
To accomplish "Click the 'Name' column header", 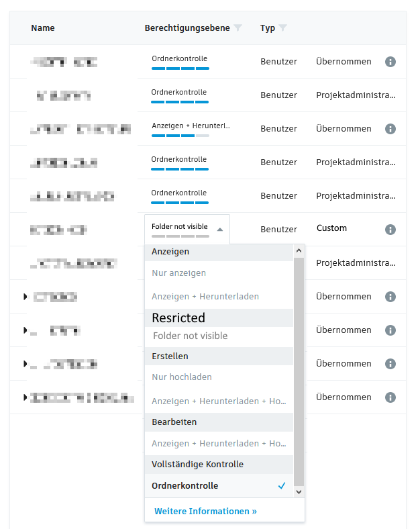I will click(x=43, y=28).
